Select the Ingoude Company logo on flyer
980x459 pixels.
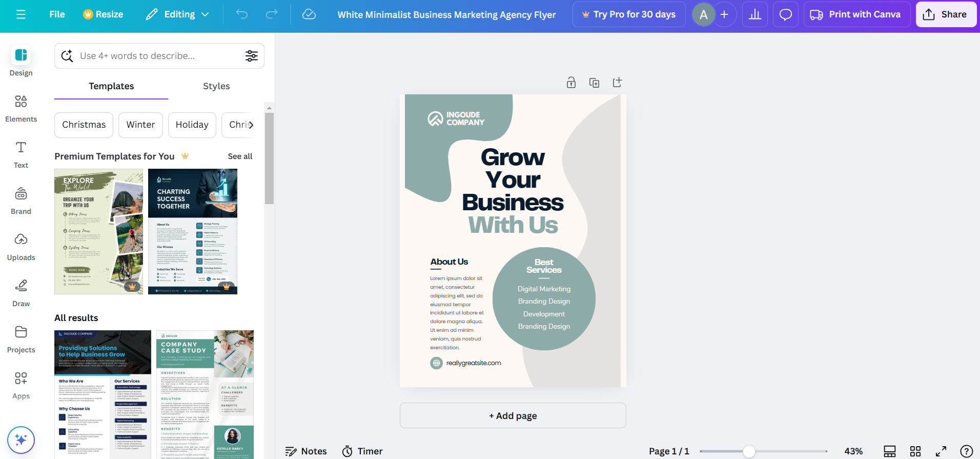[x=456, y=118]
